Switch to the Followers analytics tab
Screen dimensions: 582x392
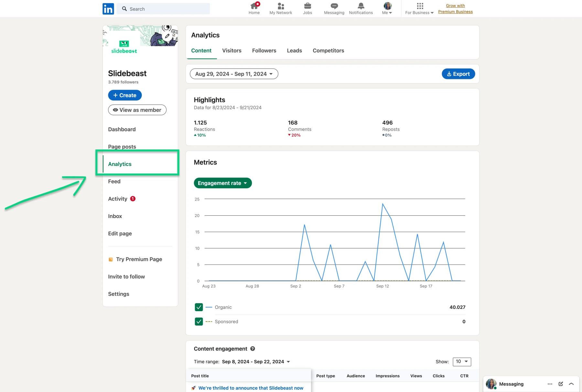264,50
